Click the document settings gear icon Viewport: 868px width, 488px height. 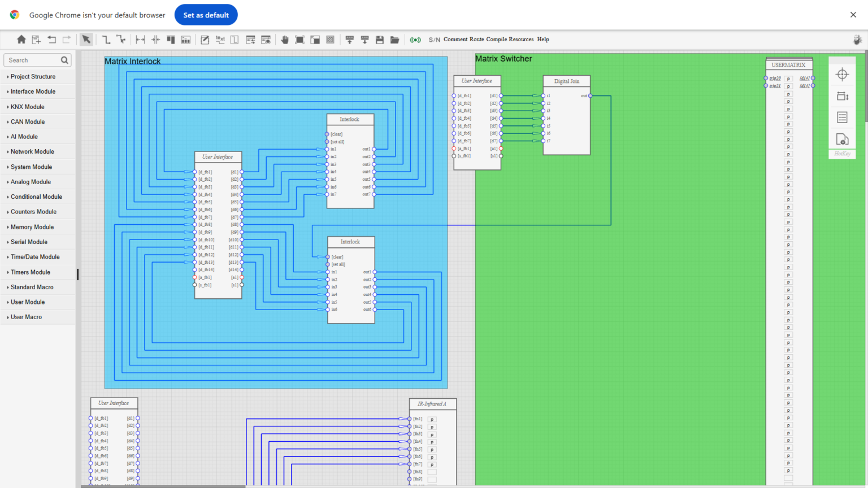(842, 139)
